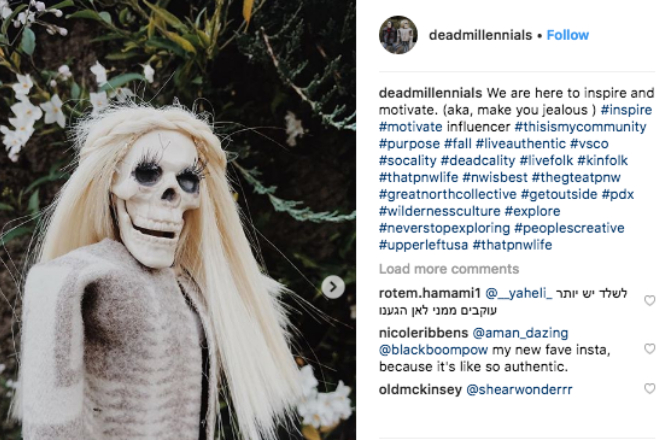Open the #upperleftusa hashtag

(x=423, y=245)
